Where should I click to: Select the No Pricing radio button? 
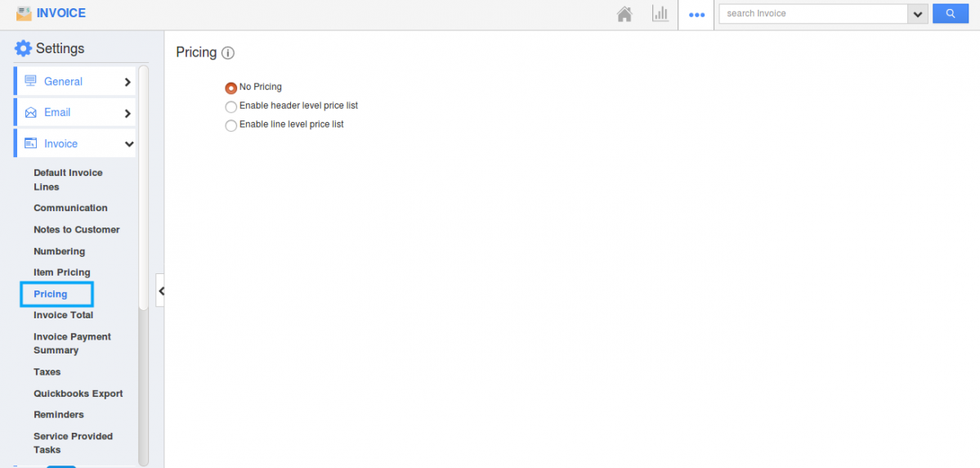pos(230,88)
